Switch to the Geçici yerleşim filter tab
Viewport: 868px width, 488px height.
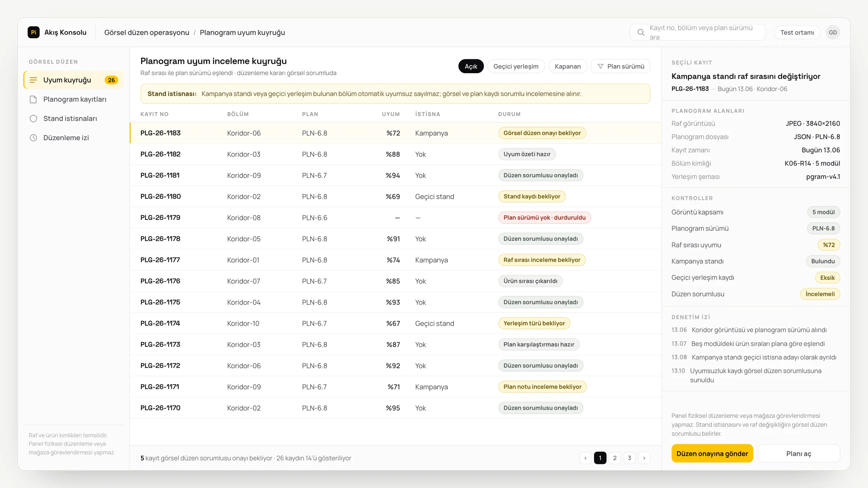point(516,66)
